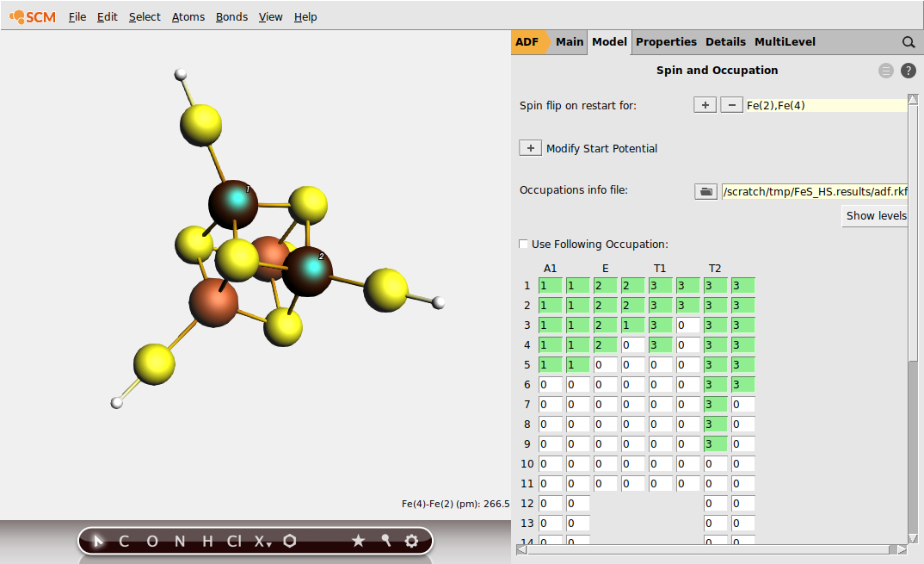
Task: Select the Hydrogen atom tool
Action: (x=206, y=541)
